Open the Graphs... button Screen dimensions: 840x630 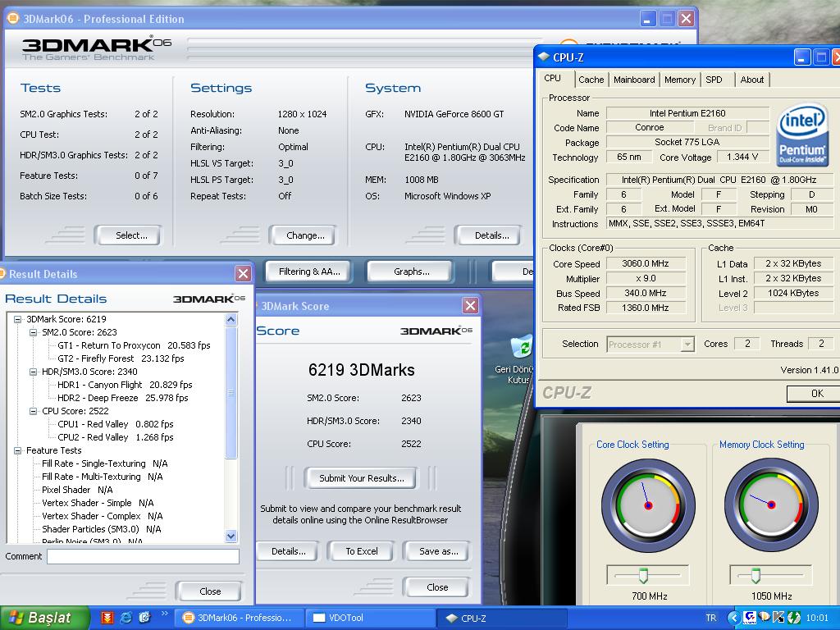410,272
